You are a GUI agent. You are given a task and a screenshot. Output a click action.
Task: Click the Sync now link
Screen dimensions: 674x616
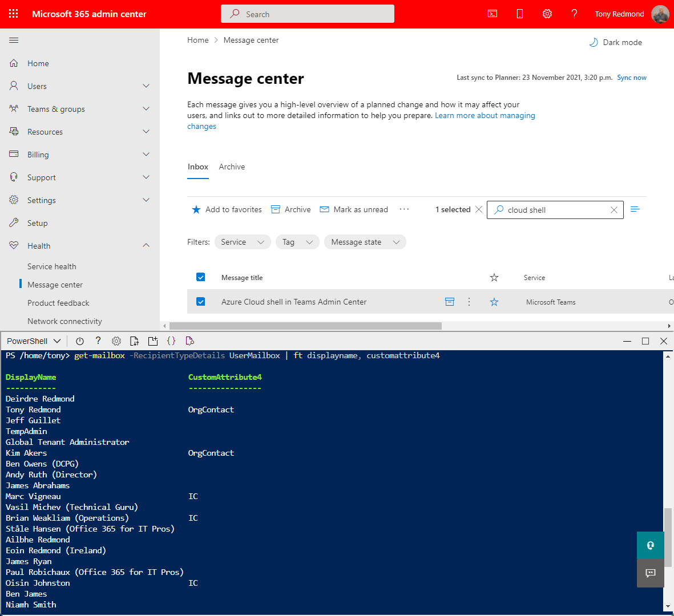click(x=631, y=77)
